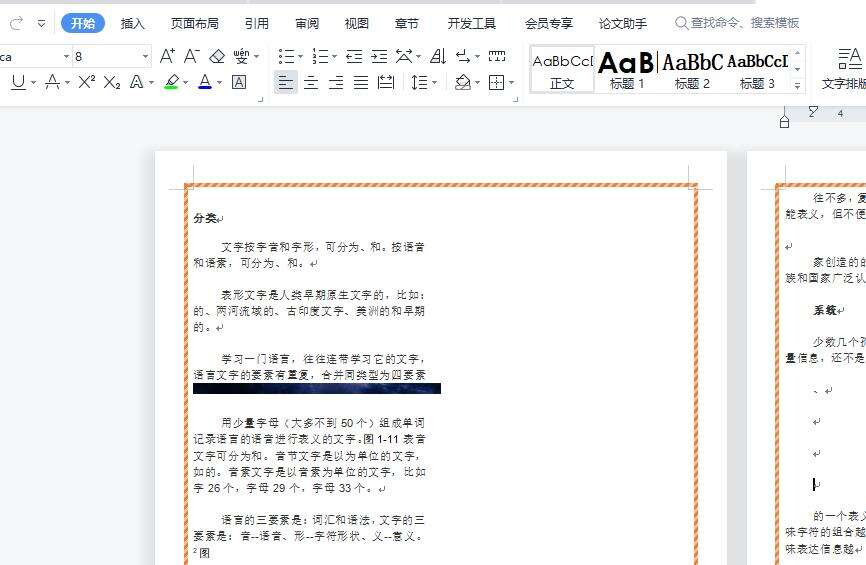Screen dimensions: 866x565
Task: Toggle align right
Action: pos(336,82)
